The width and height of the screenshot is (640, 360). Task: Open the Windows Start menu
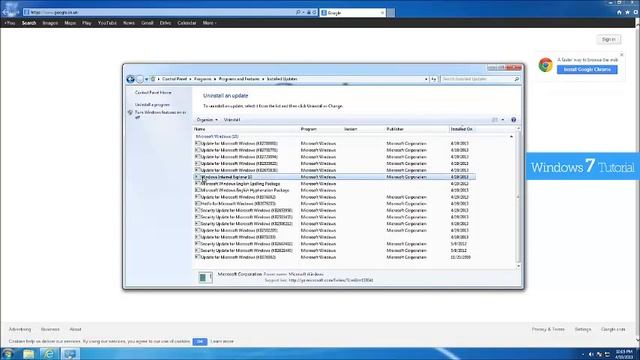point(7,353)
